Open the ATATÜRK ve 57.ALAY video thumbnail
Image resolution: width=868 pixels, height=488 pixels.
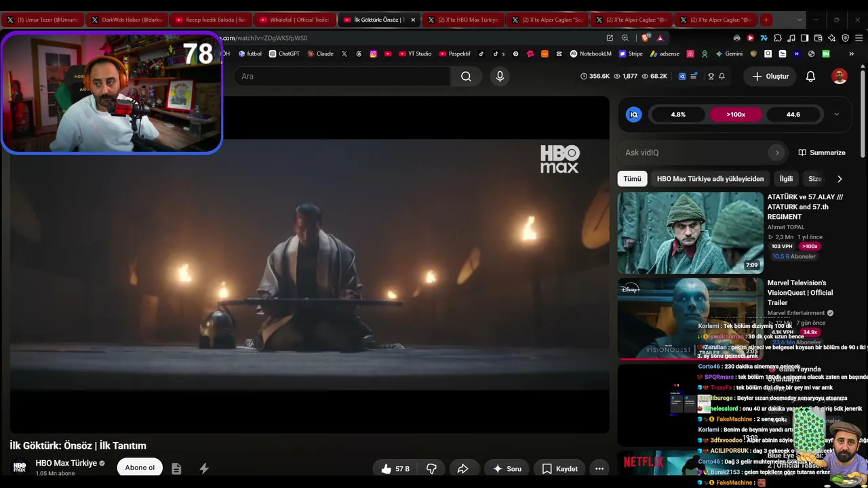click(x=690, y=233)
